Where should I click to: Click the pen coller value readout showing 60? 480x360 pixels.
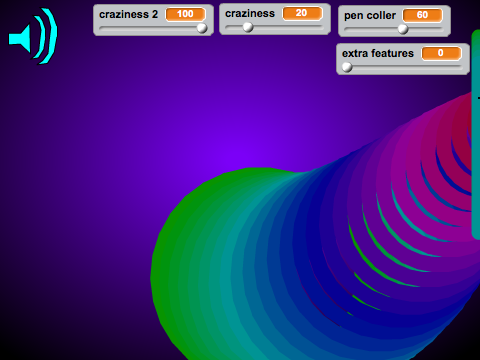[x=422, y=15]
